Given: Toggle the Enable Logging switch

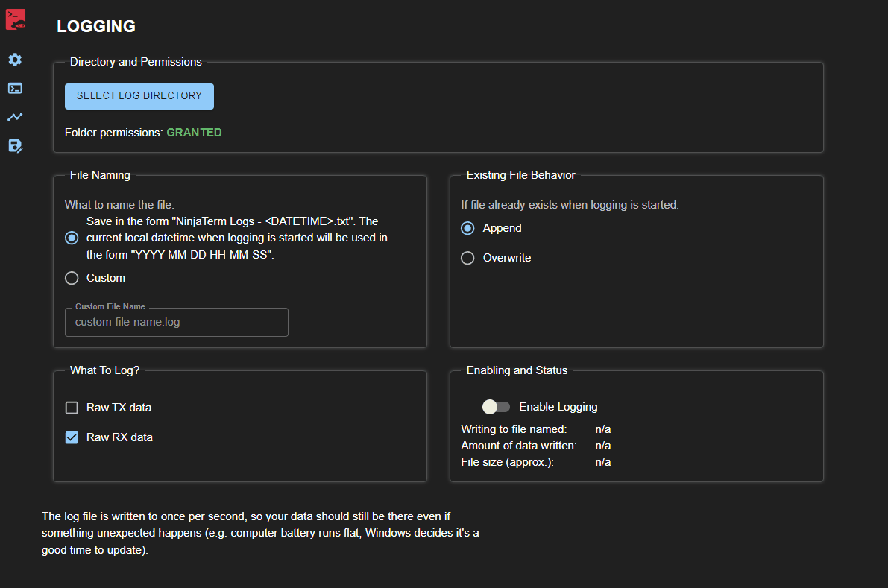Looking at the screenshot, I should [x=496, y=407].
